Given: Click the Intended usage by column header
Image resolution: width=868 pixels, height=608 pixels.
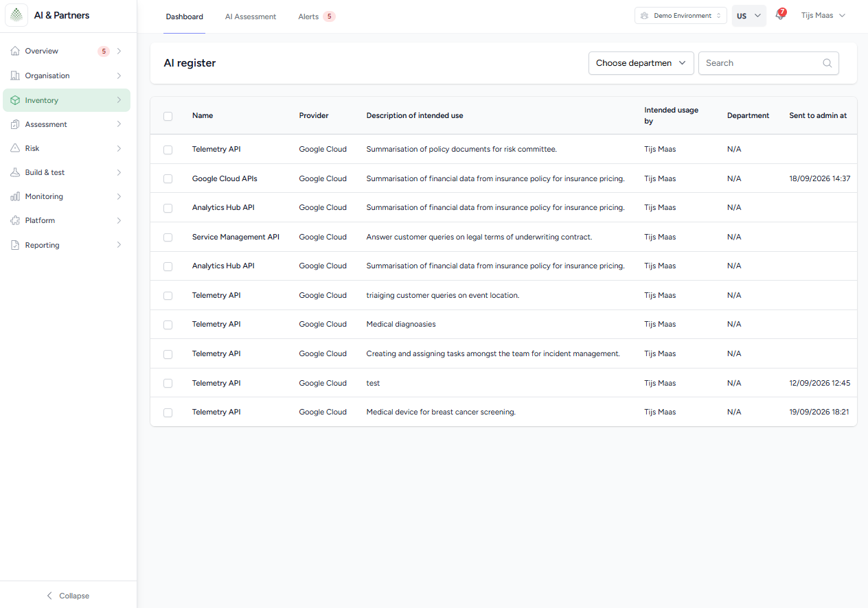Looking at the screenshot, I should (671, 115).
